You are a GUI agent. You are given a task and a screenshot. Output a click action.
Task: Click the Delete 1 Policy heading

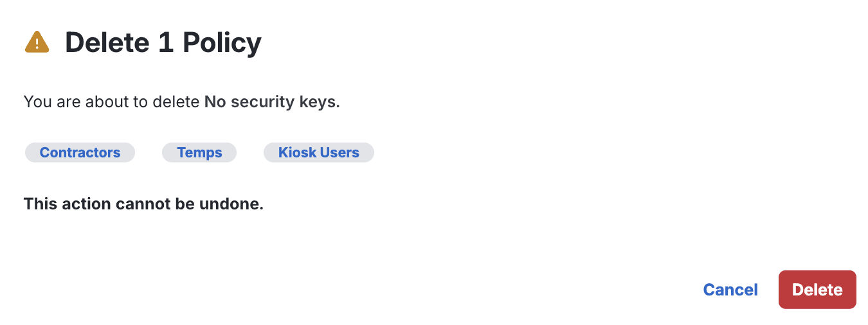163,43
